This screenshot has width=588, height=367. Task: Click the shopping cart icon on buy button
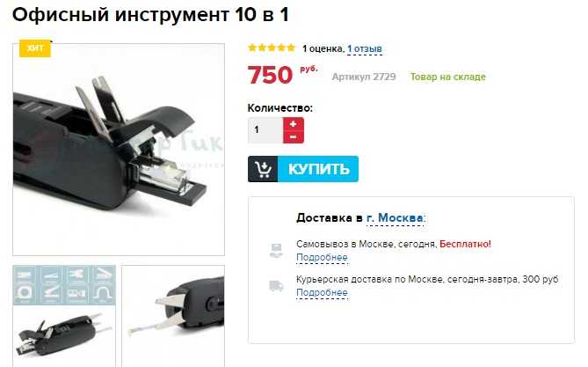[263, 169]
